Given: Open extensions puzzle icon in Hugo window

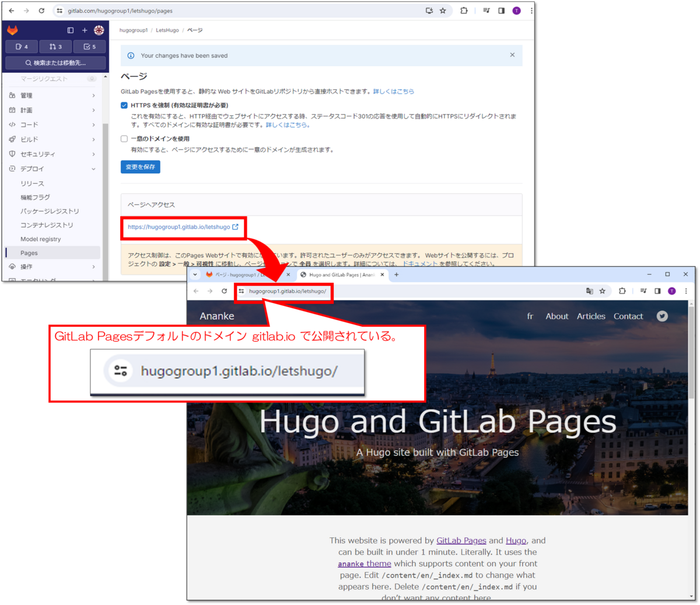Looking at the screenshot, I should [622, 291].
